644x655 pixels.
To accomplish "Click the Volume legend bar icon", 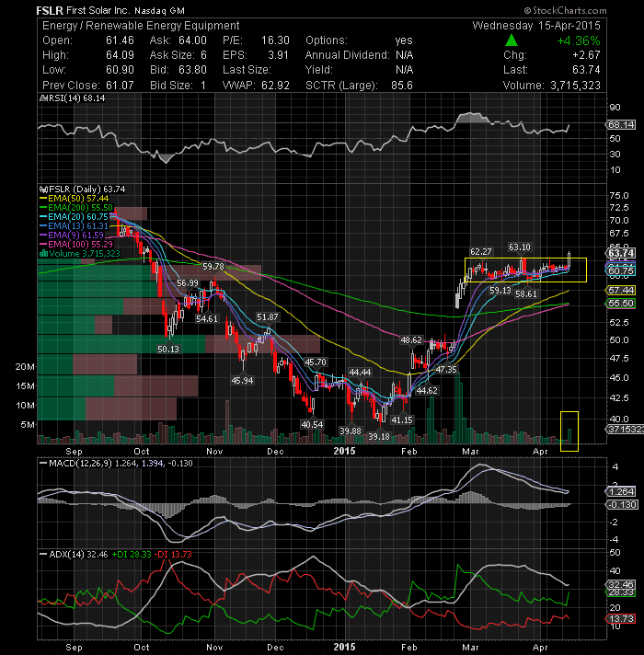I will coord(43,254).
